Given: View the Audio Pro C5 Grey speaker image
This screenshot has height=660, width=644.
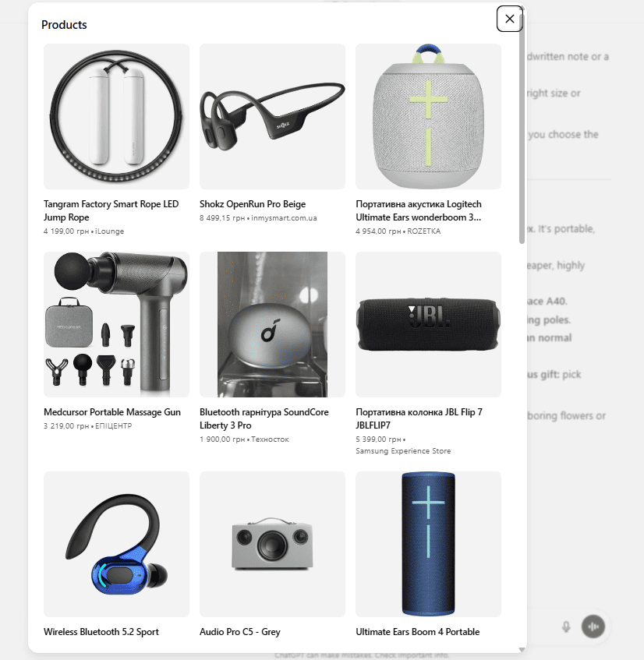Looking at the screenshot, I should point(272,544).
